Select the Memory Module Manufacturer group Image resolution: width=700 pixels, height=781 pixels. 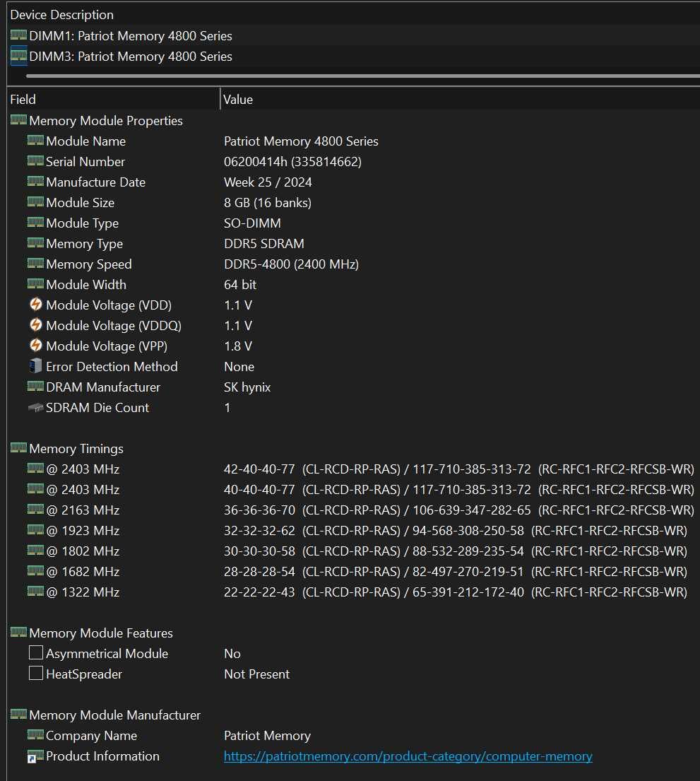pyautogui.click(x=114, y=715)
